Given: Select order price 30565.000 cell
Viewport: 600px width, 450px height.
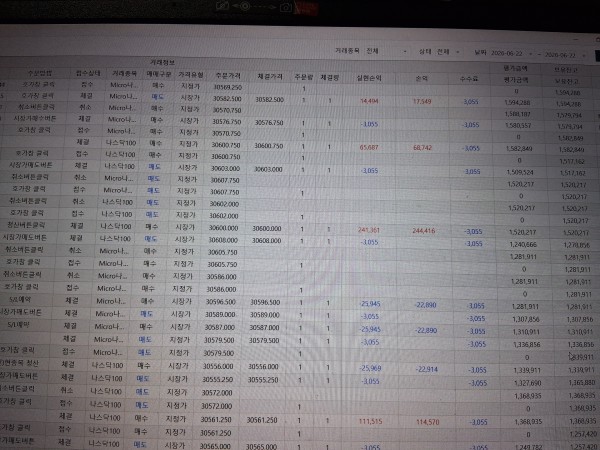Looking at the screenshot, I should click(215, 446).
